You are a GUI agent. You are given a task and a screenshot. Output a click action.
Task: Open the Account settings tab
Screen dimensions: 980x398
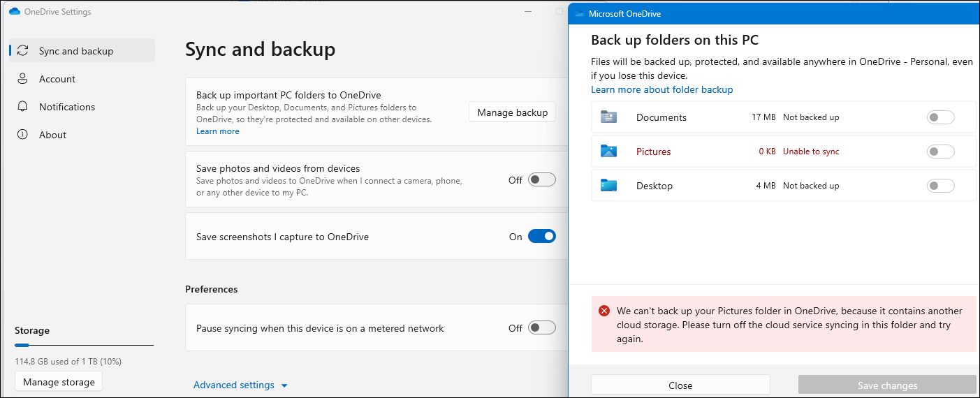point(57,79)
